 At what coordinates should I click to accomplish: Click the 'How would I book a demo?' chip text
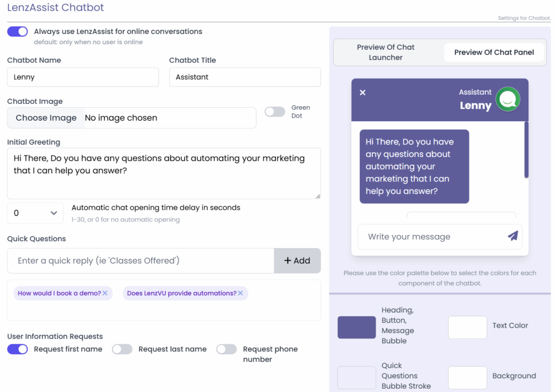coord(60,293)
